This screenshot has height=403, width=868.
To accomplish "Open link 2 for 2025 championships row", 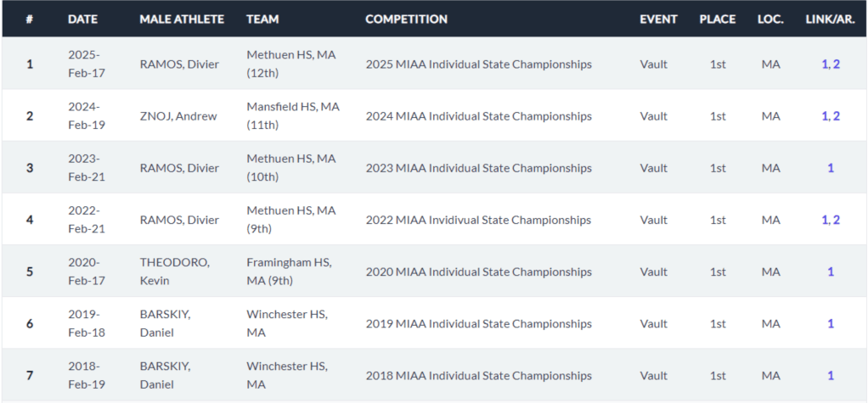I will 837,64.
